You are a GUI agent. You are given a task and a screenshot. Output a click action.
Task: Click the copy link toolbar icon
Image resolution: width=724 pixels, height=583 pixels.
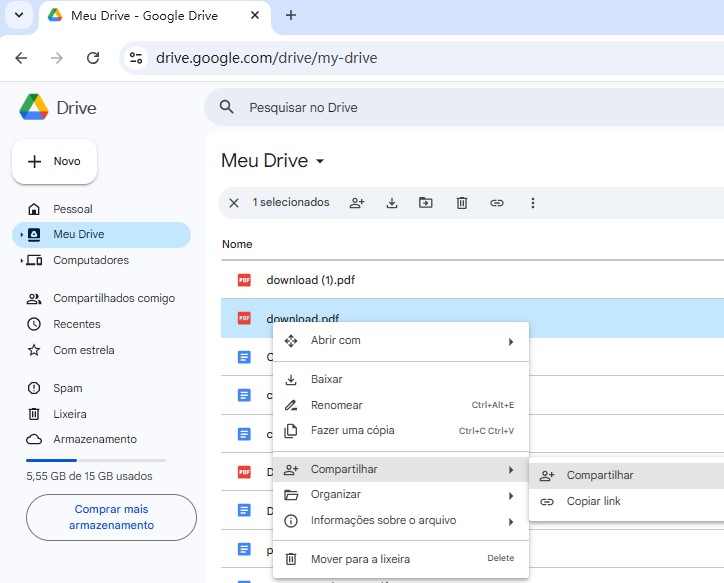coord(497,203)
